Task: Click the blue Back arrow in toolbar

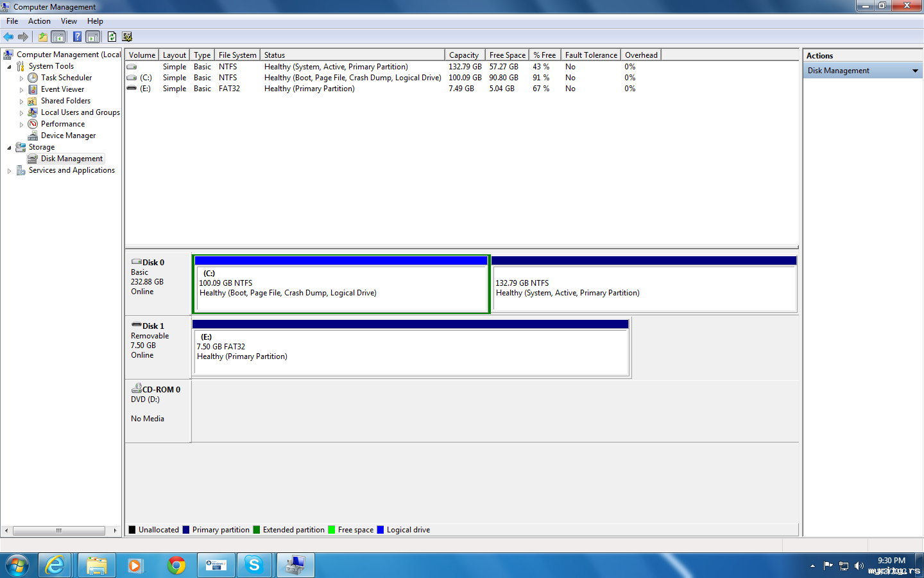Action: [8, 37]
